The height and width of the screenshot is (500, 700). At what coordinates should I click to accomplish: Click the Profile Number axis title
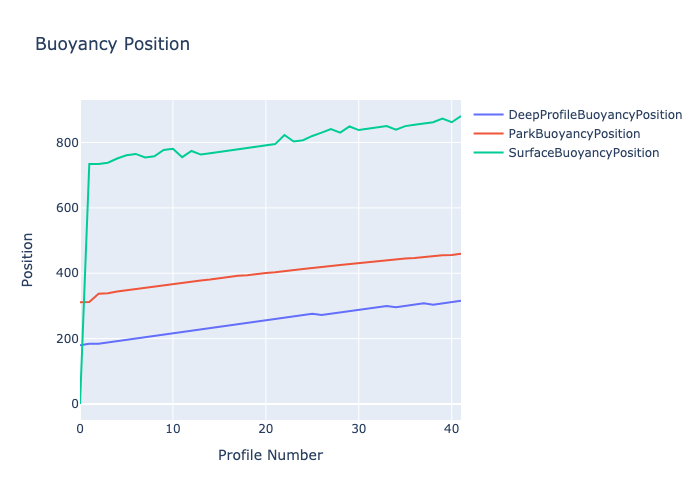coord(270,456)
